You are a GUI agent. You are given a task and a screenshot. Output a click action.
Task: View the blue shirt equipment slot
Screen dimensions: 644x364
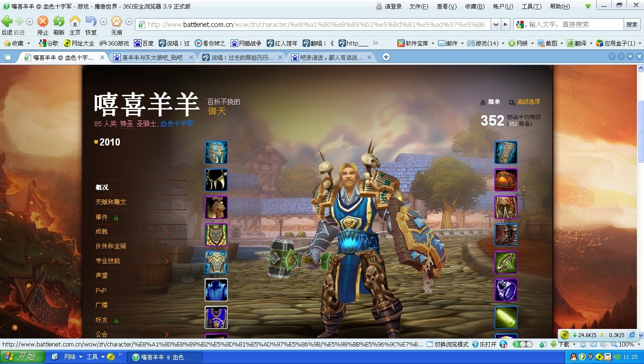click(216, 290)
